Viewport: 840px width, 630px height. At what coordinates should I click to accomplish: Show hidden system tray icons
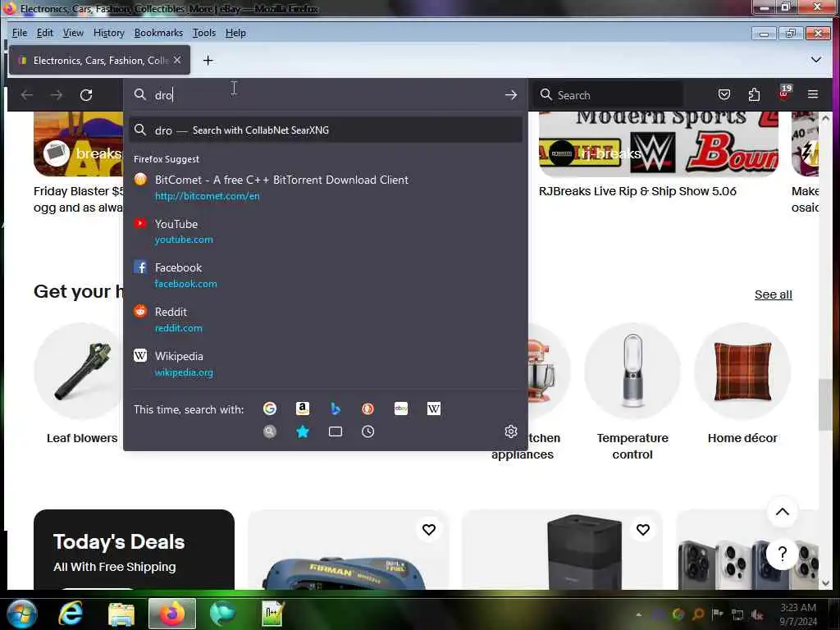coord(638,614)
